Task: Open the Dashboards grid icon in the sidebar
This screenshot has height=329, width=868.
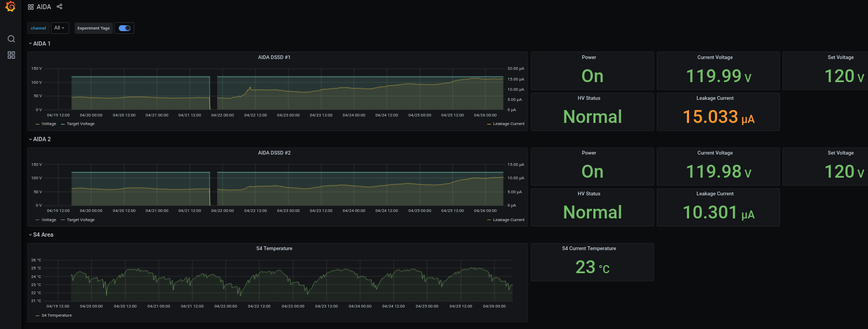Action: (11, 55)
